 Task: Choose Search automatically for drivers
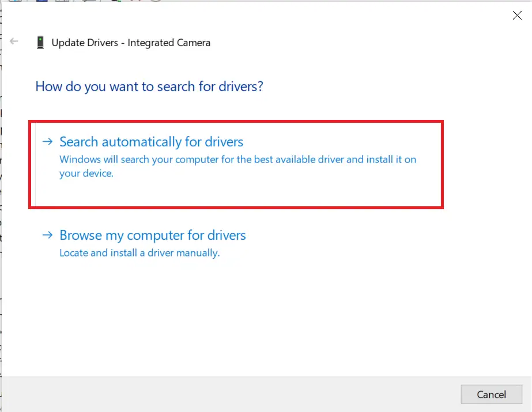151,142
